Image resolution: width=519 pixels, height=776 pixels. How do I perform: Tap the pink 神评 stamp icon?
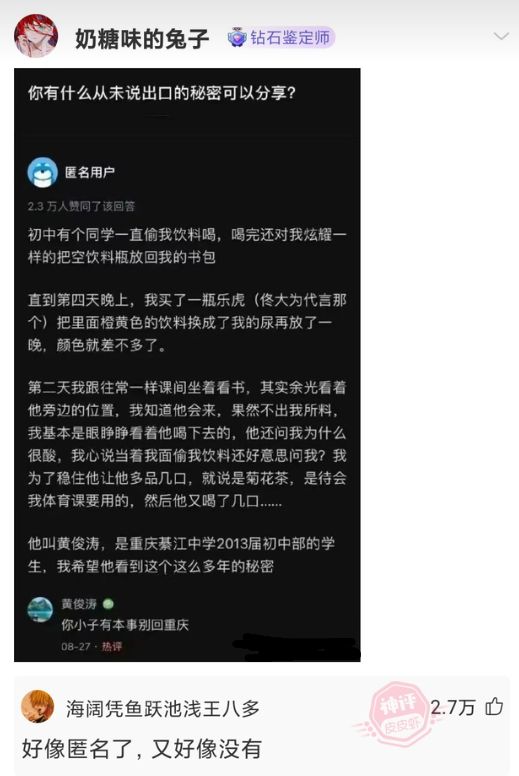(399, 713)
